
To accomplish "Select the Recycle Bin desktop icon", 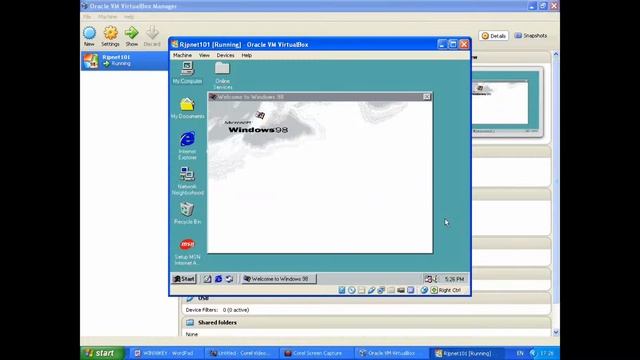I will point(187,213).
